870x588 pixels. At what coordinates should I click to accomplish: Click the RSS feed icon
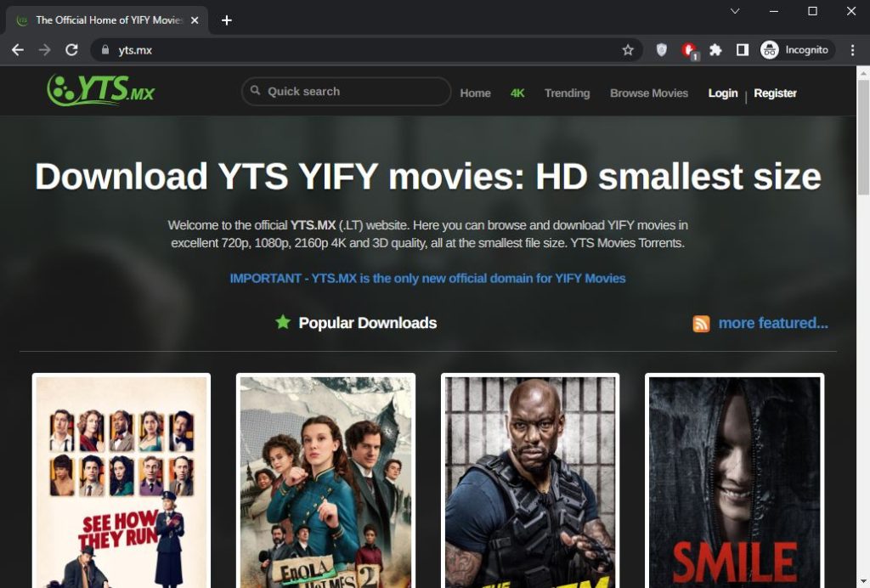701,324
